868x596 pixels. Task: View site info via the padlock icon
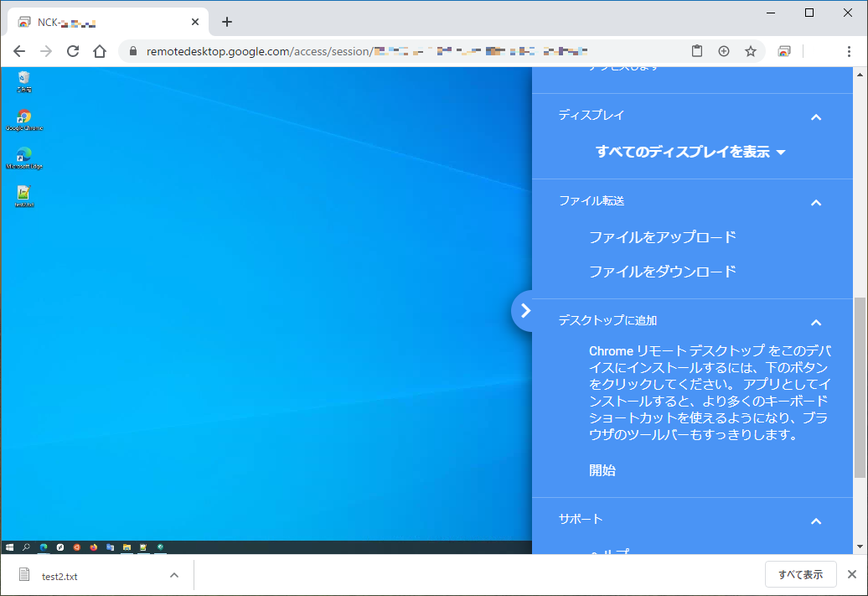[133, 51]
